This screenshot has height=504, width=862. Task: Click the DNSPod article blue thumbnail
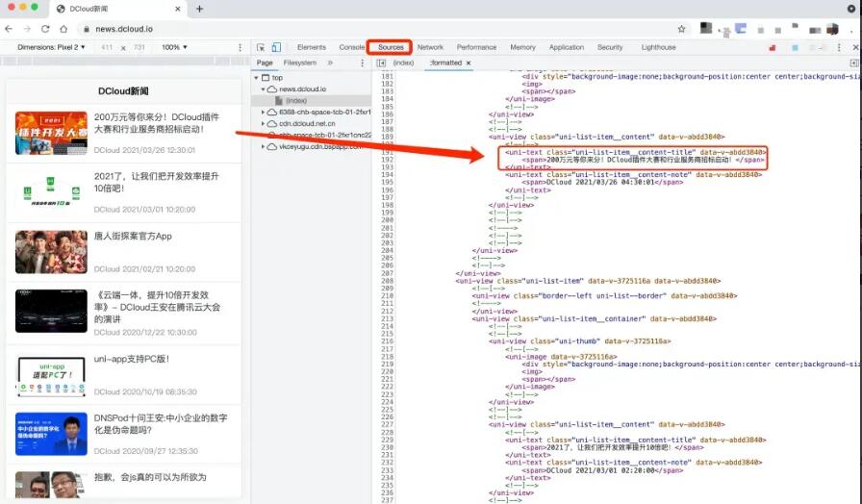(x=51, y=434)
